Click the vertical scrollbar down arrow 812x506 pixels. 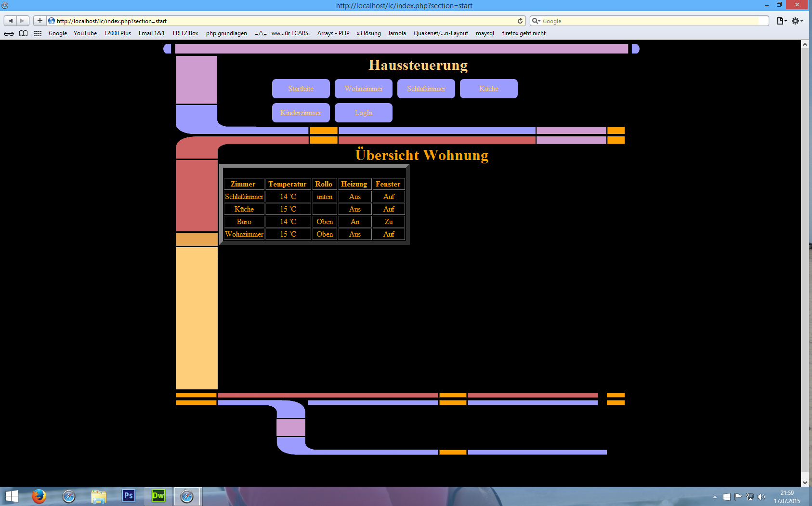click(805, 482)
